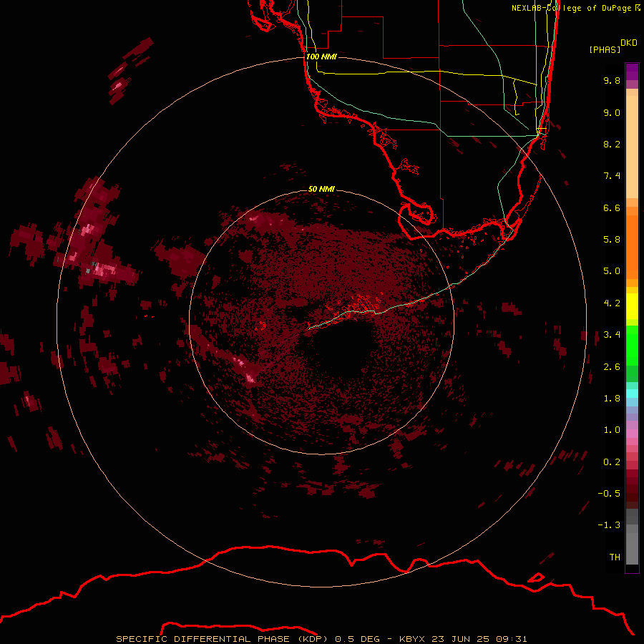Click the DKD product code label
Screen dimensions: 644x644
point(628,43)
